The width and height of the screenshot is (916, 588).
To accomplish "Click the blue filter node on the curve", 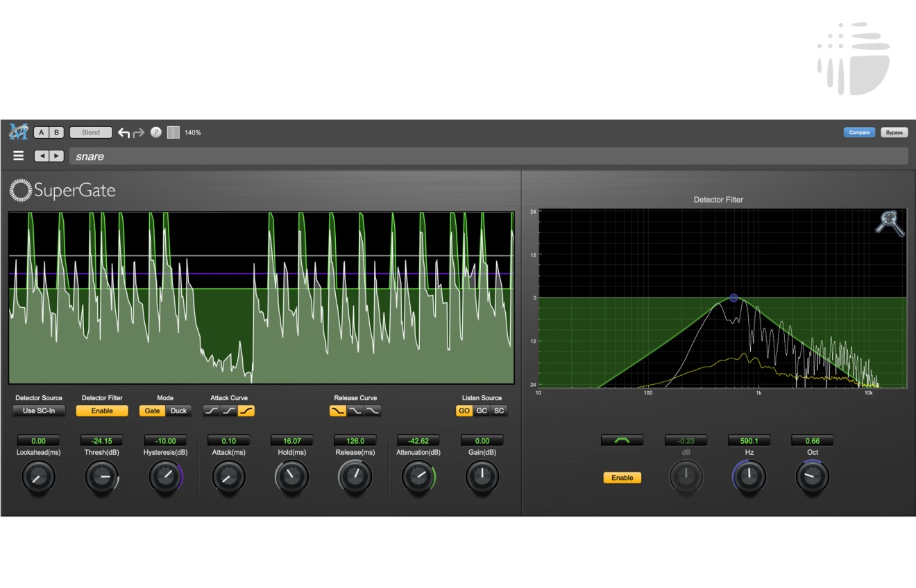I will (733, 297).
